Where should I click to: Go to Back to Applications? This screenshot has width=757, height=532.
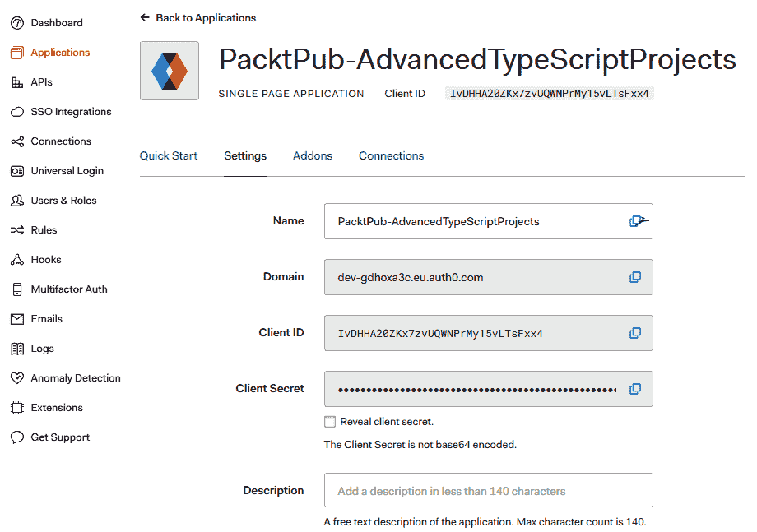pyautogui.click(x=206, y=18)
